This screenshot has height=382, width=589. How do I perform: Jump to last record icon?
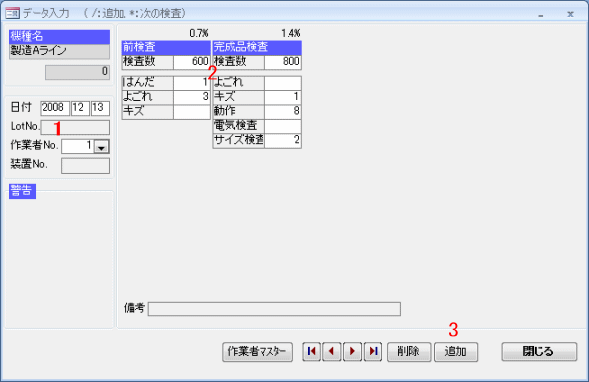tap(373, 351)
